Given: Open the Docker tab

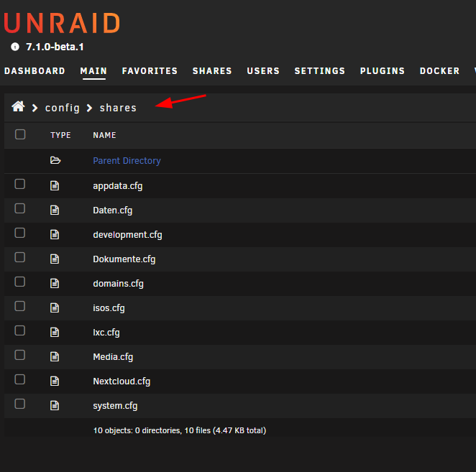Looking at the screenshot, I should (x=439, y=70).
